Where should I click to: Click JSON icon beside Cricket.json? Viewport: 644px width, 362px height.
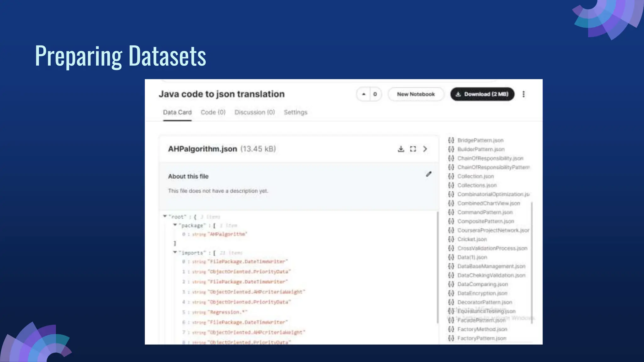pos(451,239)
